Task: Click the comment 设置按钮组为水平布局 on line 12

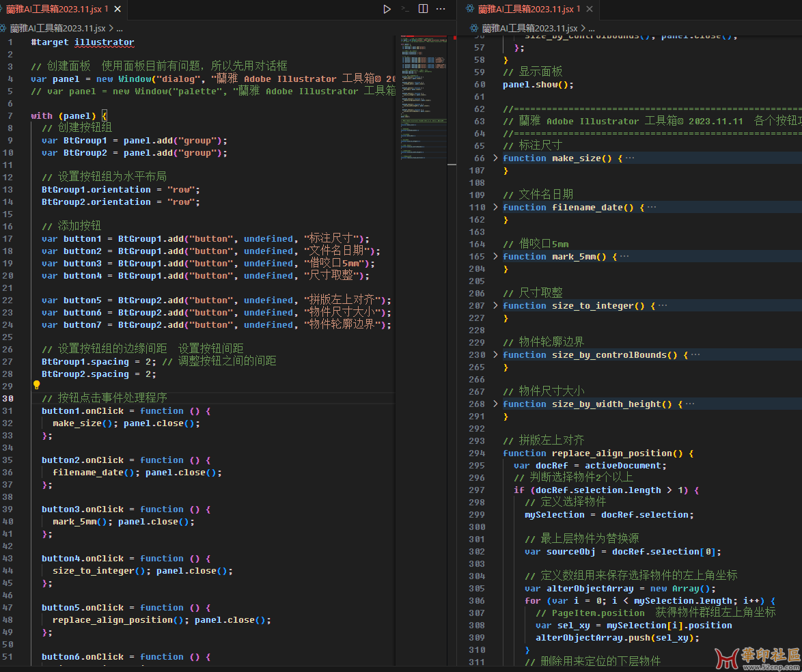Action: pos(105,176)
